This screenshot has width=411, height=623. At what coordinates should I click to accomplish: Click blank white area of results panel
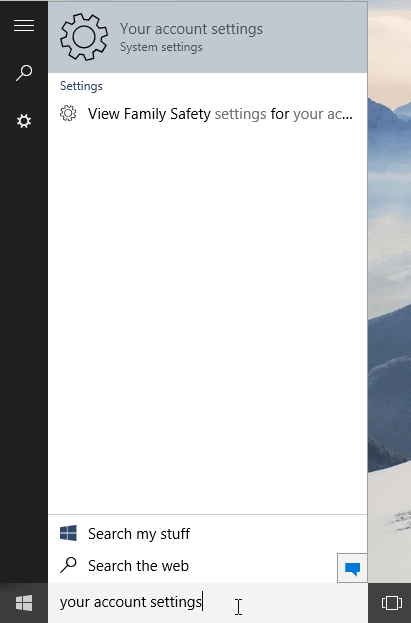pos(207,318)
